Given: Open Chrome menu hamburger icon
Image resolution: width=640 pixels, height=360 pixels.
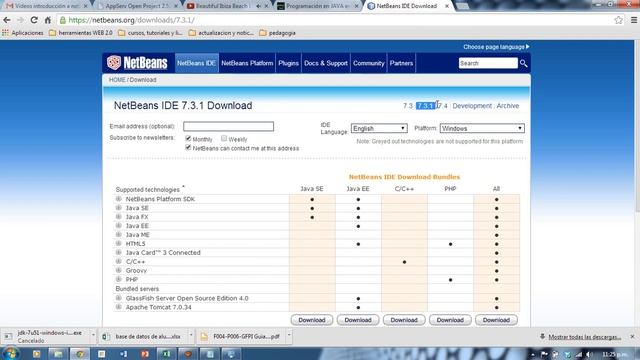Looking at the screenshot, I should (633, 20).
